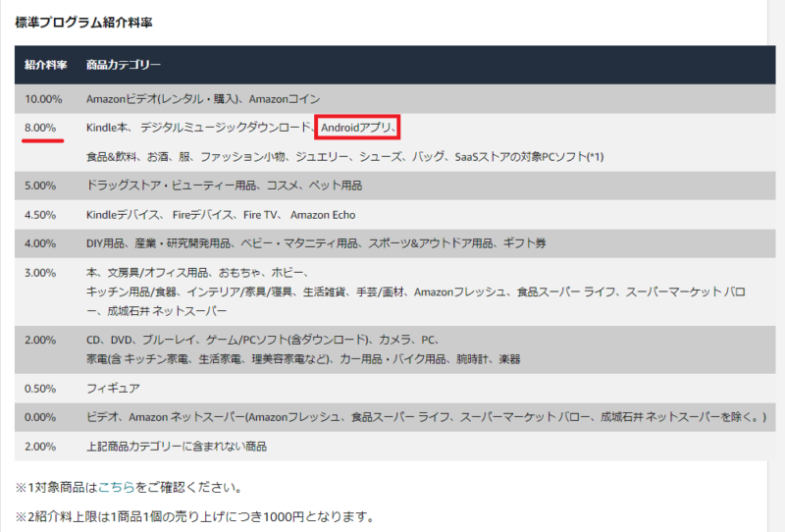Click the Kindle本 category text
785x532 pixels.
[x=107, y=128]
